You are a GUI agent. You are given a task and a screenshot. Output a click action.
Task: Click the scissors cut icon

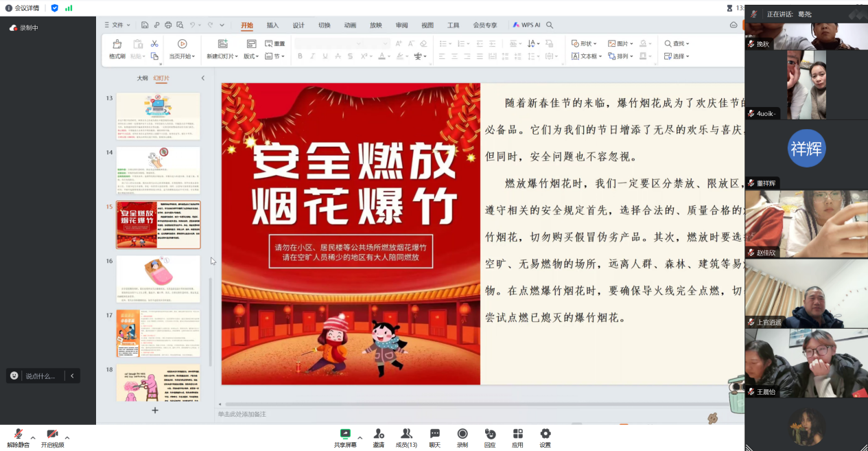pos(154,44)
